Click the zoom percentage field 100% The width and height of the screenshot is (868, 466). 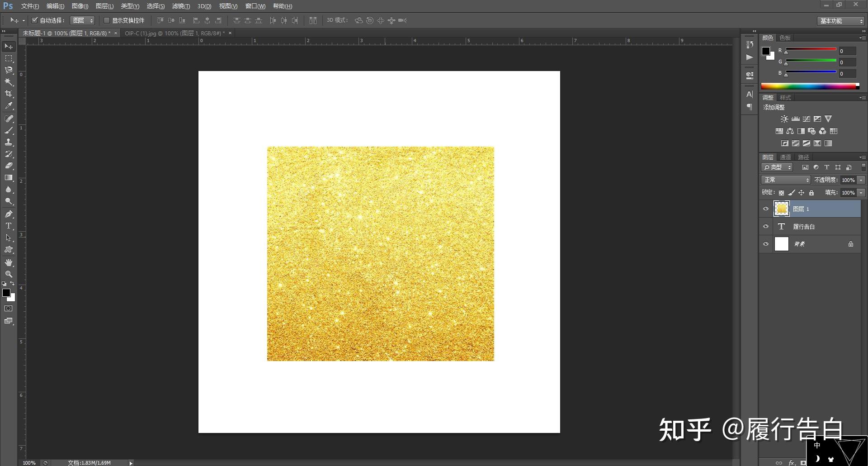[29, 463]
